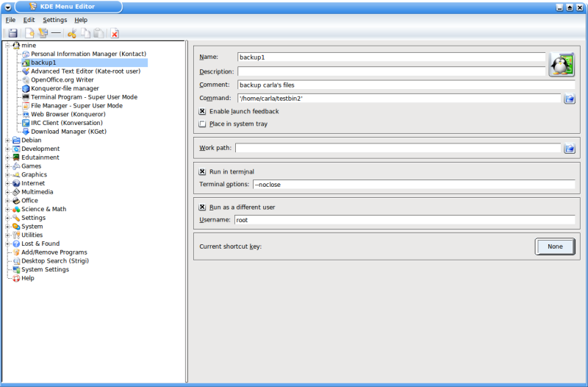Click the Multimedia category icon
Screen dimensions: 588x387
click(16, 192)
